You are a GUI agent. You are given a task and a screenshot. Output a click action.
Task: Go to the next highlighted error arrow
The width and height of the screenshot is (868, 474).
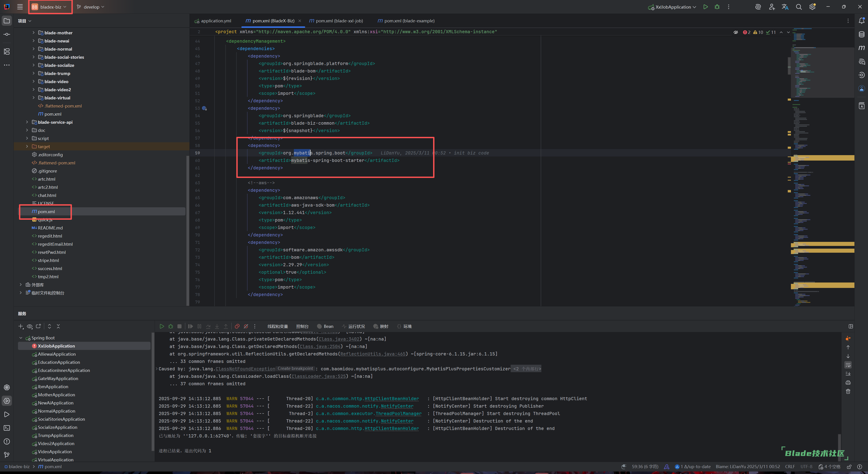pos(788,32)
